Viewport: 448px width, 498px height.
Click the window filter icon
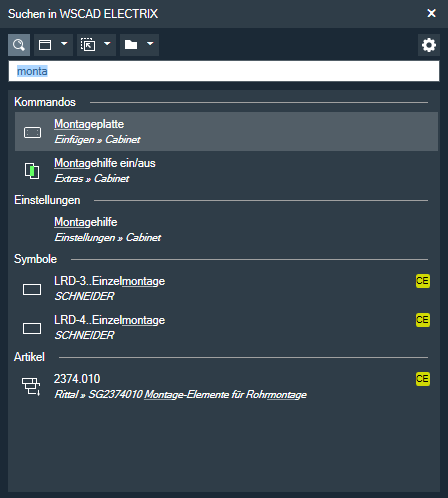pyautogui.click(x=45, y=45)
